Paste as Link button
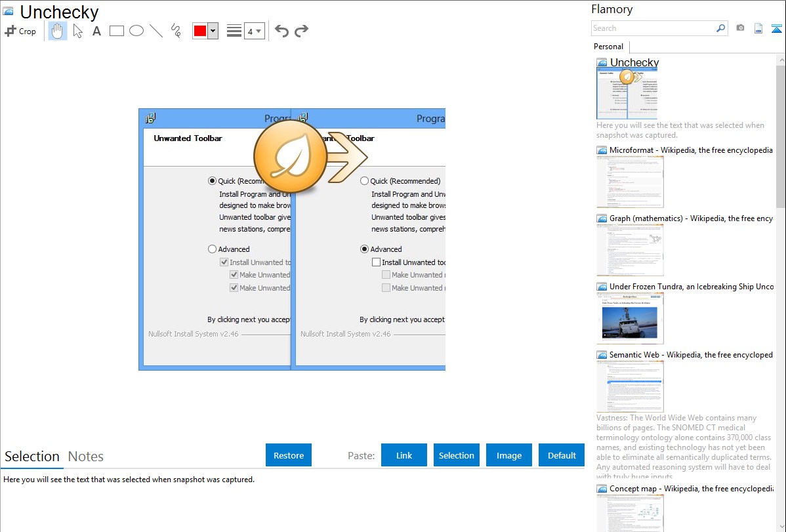The width and height of the screenshot is (786, 532). pyautogui.click(x=404, y=455)
